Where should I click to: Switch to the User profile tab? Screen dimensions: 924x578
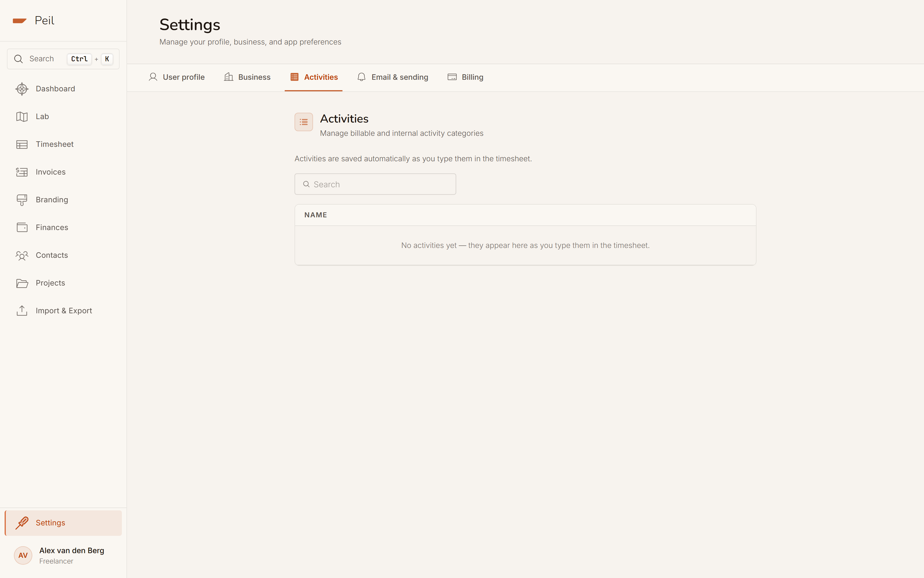click(x=176, y=77)
